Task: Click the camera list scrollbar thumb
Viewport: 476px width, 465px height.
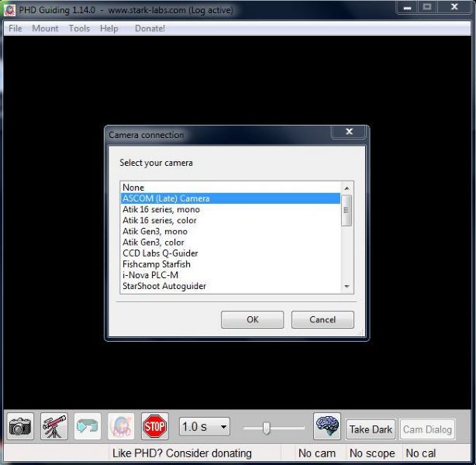Action: pyautogui.click(x=347, y=210)
